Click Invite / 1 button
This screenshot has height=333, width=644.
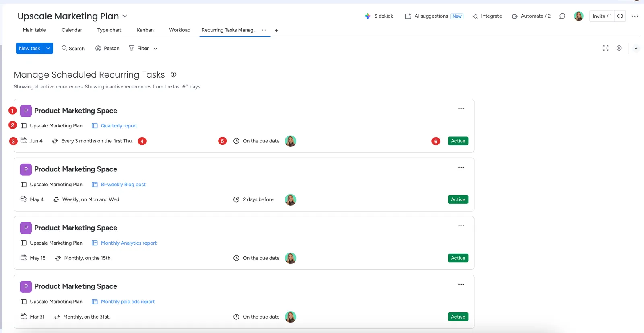[602, 16]
